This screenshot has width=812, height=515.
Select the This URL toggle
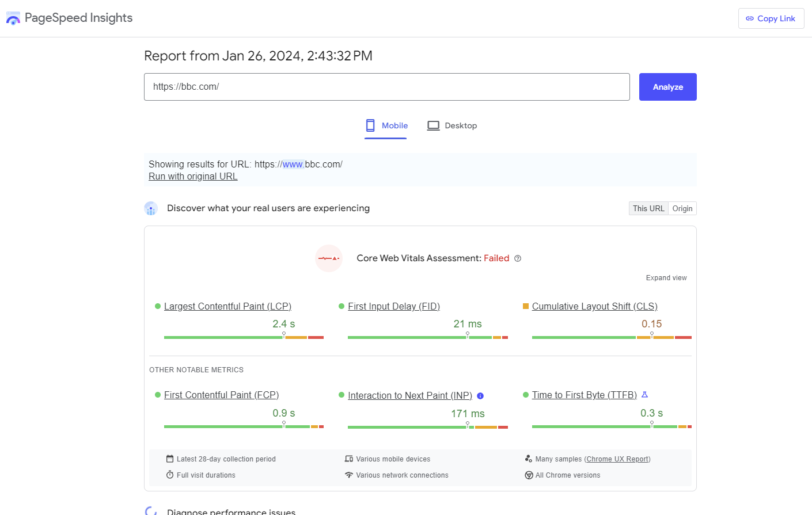(648, 208)
